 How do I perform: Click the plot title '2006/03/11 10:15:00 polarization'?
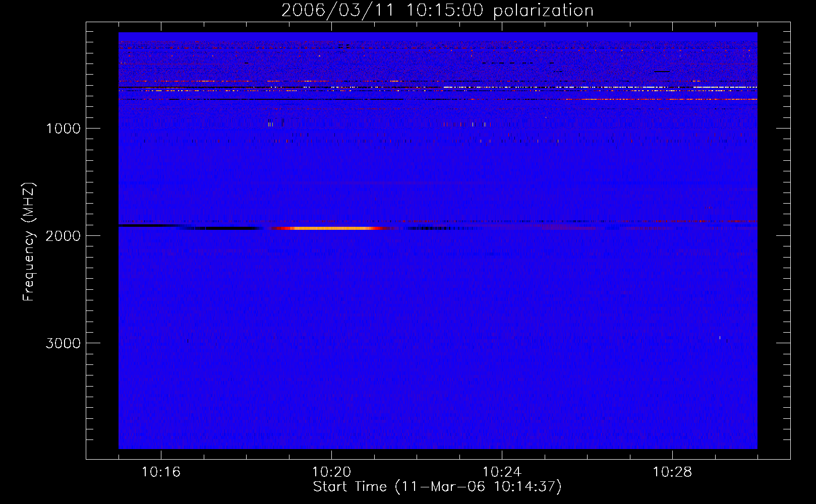point(437,10)
